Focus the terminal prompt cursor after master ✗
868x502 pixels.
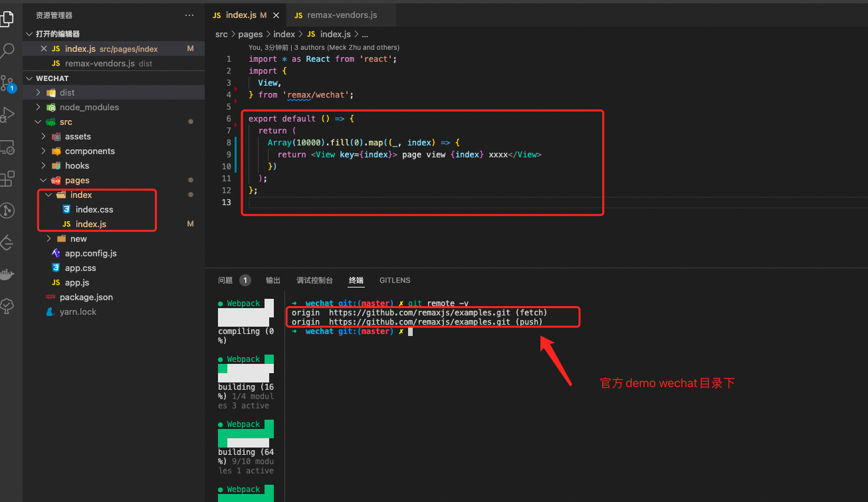click(x=410, y=331)
